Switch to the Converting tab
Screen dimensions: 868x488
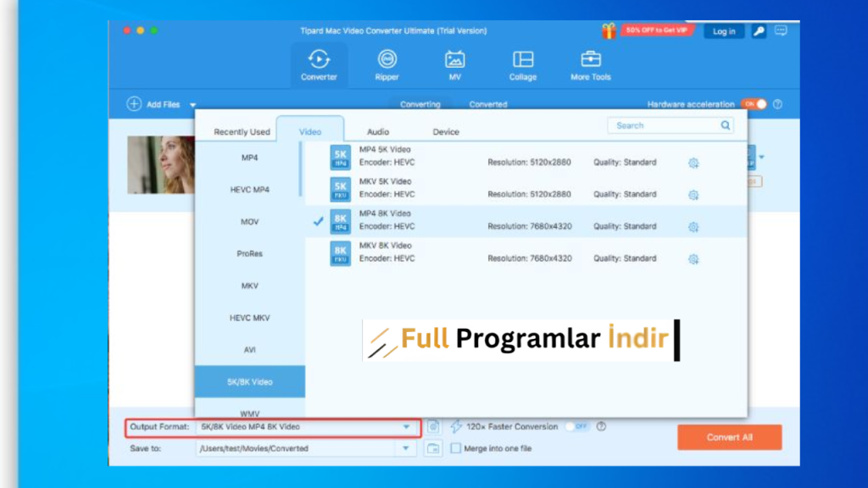[420, 104]
